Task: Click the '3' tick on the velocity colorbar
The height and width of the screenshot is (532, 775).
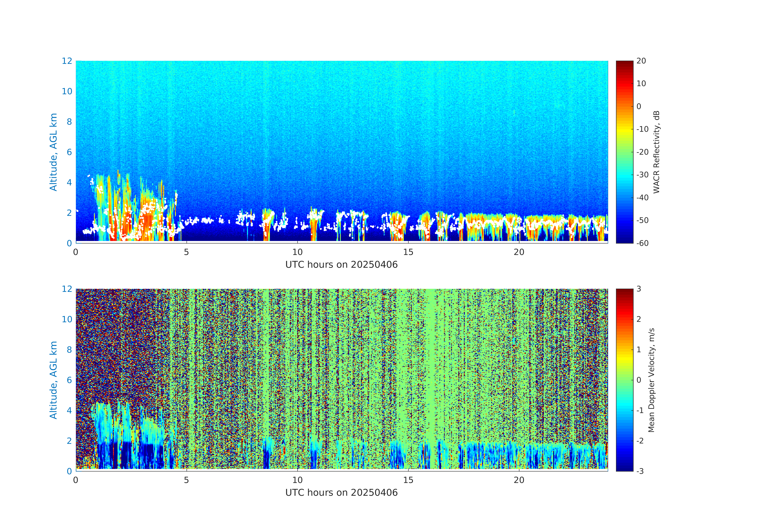Action: [x=639, y=289]
